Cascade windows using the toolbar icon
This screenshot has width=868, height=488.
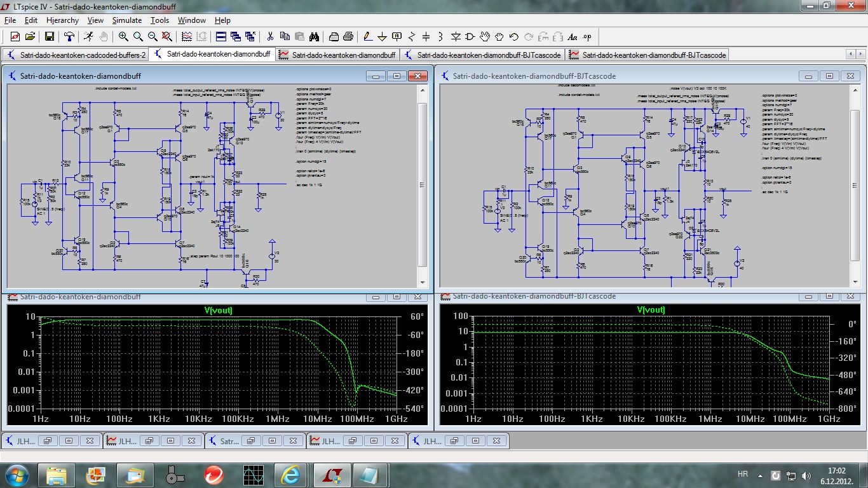(x=236, y=36)
